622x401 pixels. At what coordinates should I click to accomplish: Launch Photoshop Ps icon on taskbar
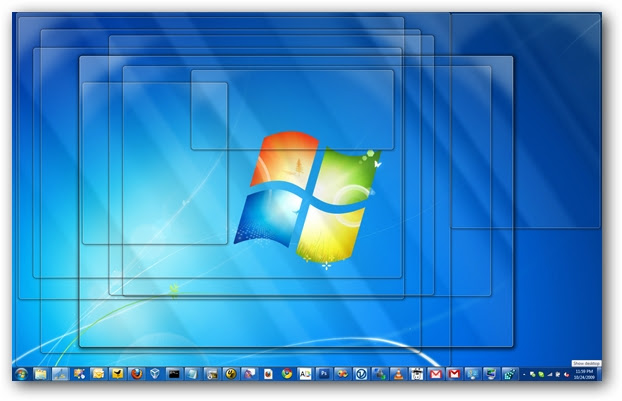[324, 374]
